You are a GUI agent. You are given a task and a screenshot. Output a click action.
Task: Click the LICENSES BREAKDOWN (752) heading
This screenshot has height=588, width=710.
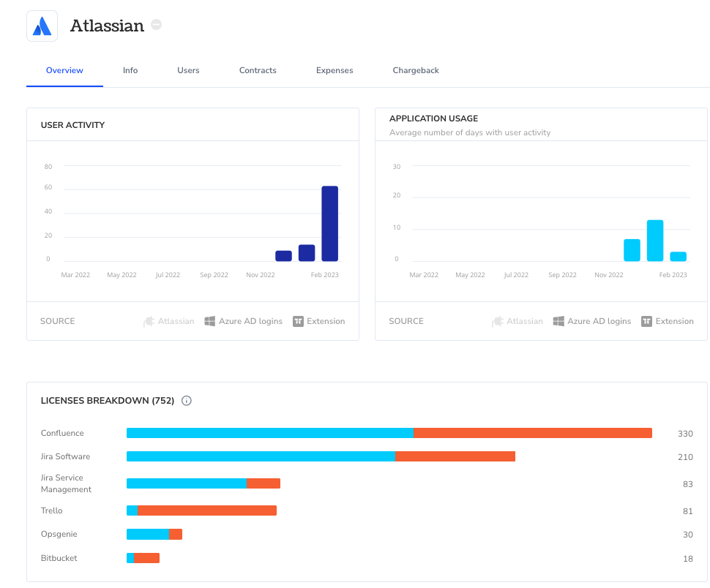pos(108,401)
